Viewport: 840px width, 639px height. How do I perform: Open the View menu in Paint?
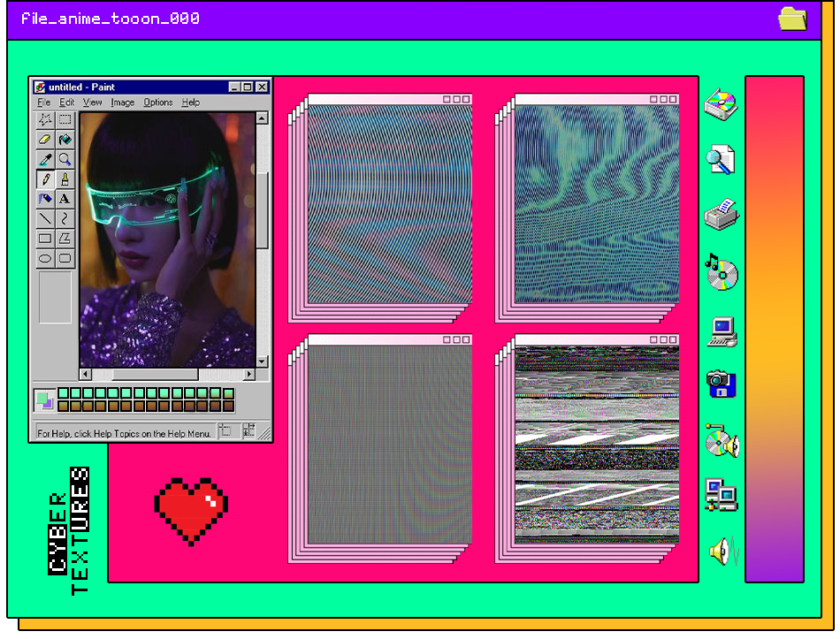92,103
